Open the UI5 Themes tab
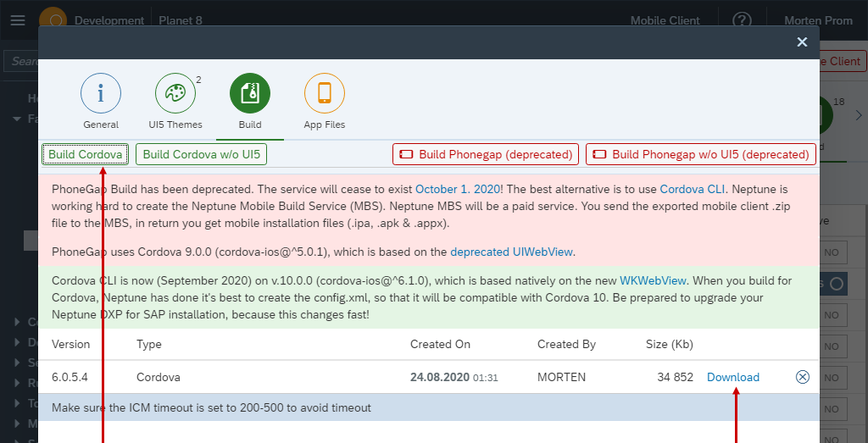This screenshot has width=868, height=443. (x=175, y=102)
